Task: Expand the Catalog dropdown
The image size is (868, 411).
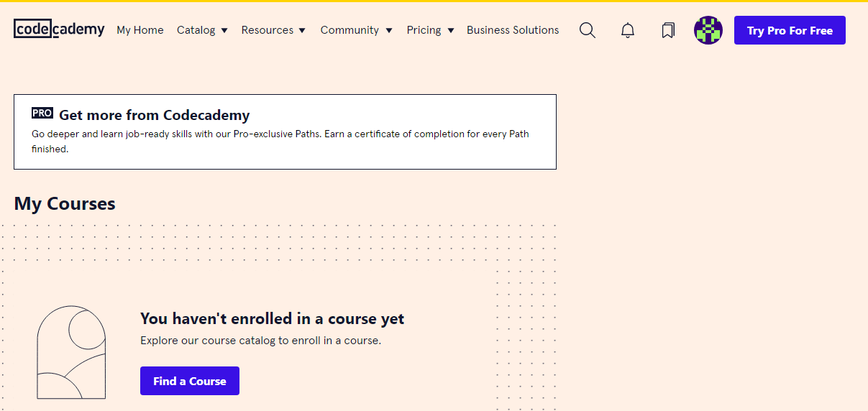Action: [202, 30]
